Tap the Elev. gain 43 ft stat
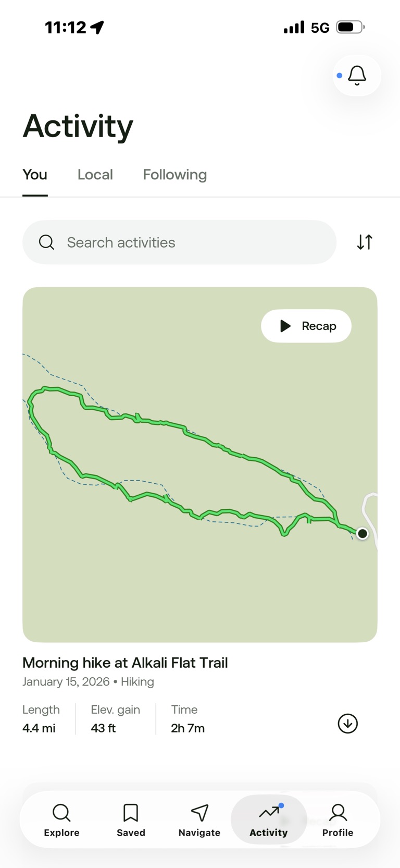 (115, 719)
